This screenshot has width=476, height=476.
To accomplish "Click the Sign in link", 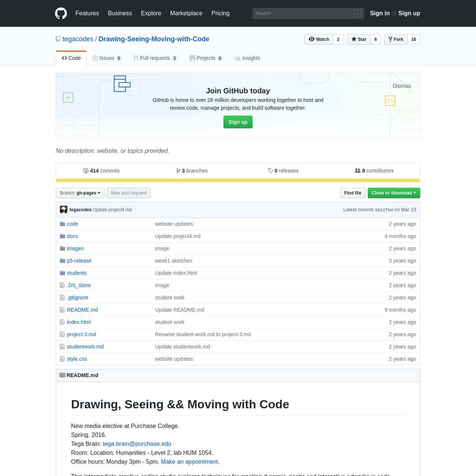I will pos(380,13).
